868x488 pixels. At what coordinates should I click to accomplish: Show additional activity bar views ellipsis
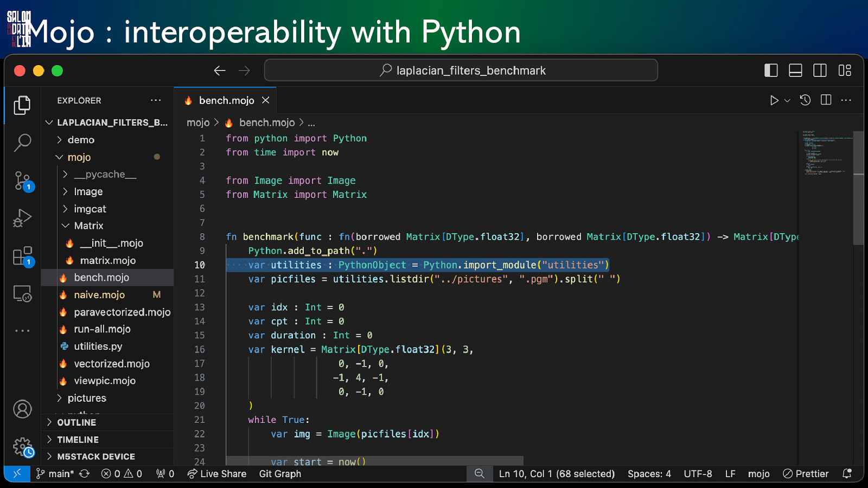click(22, 330)
